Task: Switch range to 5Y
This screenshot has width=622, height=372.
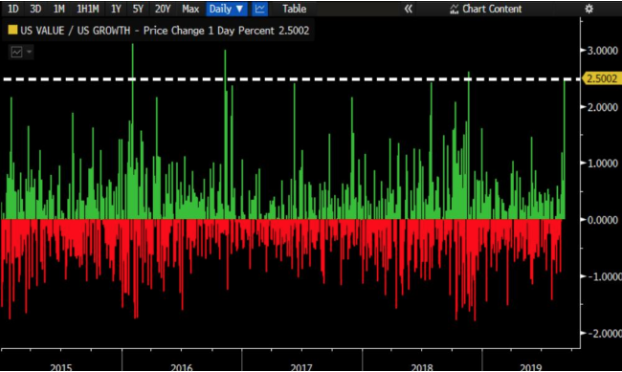Action: pyautogui.click(x=138, y=9)
